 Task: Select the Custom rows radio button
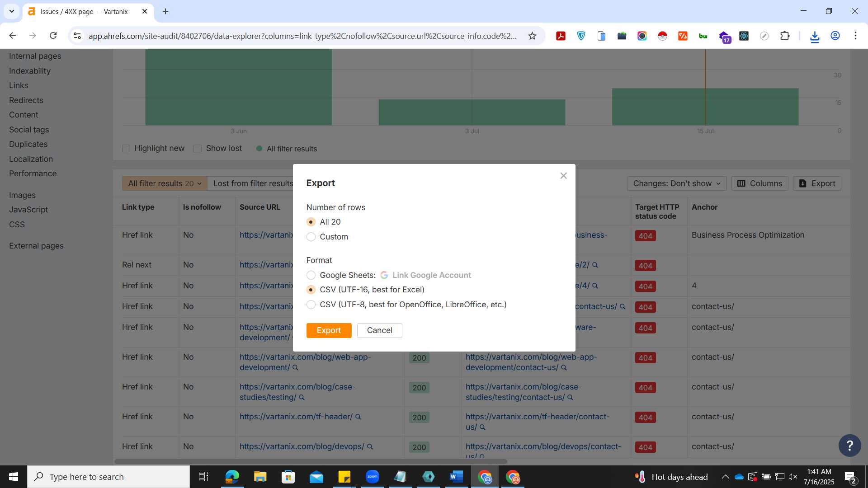(311, 237)
